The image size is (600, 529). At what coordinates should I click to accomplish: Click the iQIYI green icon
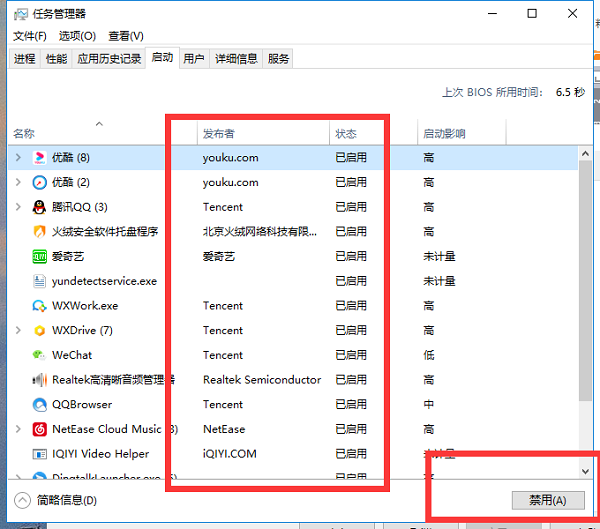coord(39,256)
